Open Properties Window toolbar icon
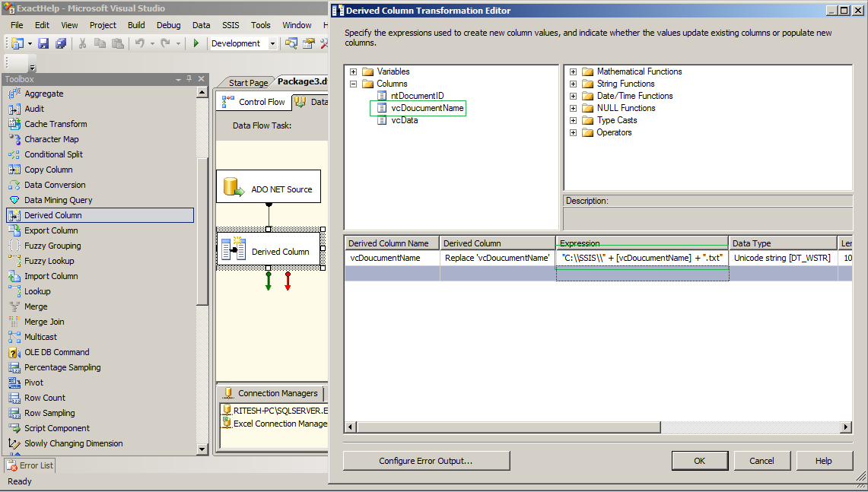The height and width of the screenshot is (492, 868). coord(309,43)
